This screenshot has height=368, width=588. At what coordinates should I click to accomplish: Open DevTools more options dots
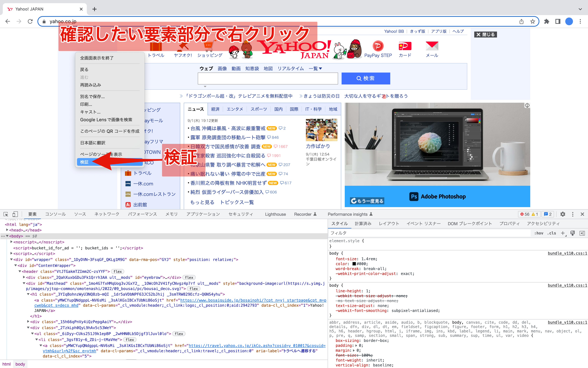[x=573, y=214]
